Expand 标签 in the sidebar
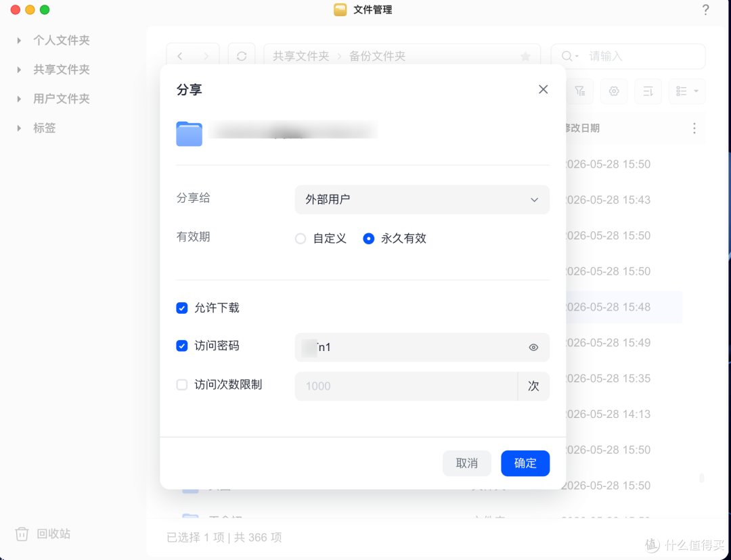 (x=19, y=128)
